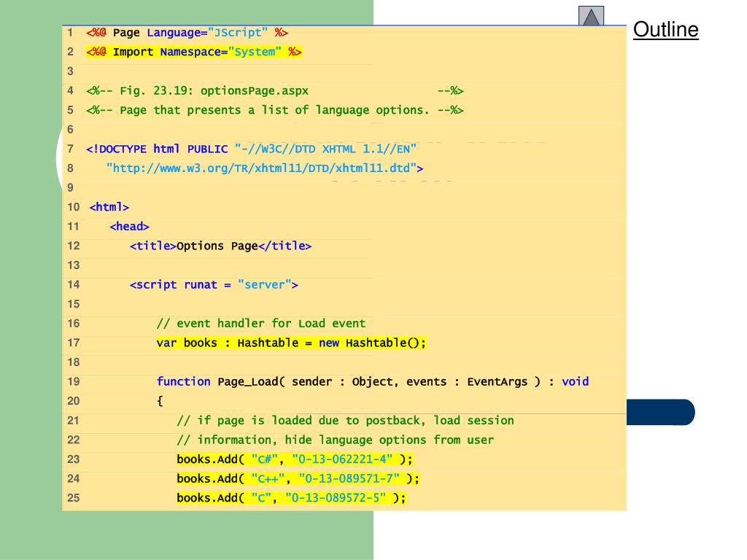
Task: Click the Options Page title line
Action: (220, 246)
